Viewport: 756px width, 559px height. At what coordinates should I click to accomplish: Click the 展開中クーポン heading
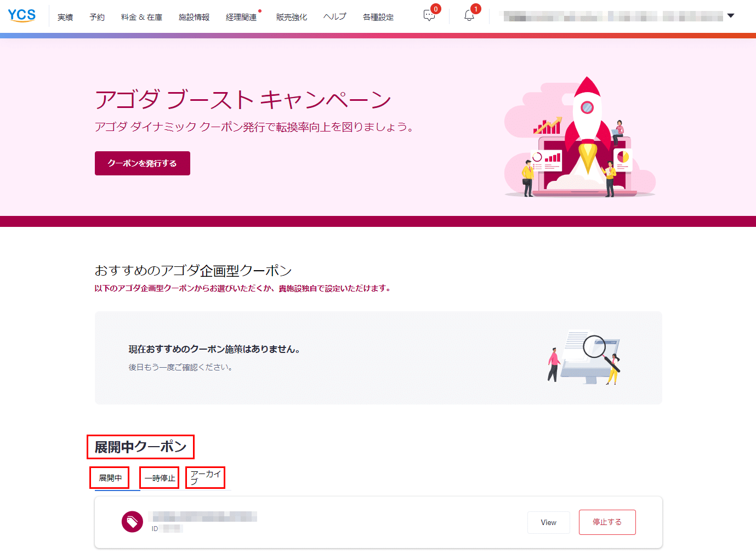[141, 447]
